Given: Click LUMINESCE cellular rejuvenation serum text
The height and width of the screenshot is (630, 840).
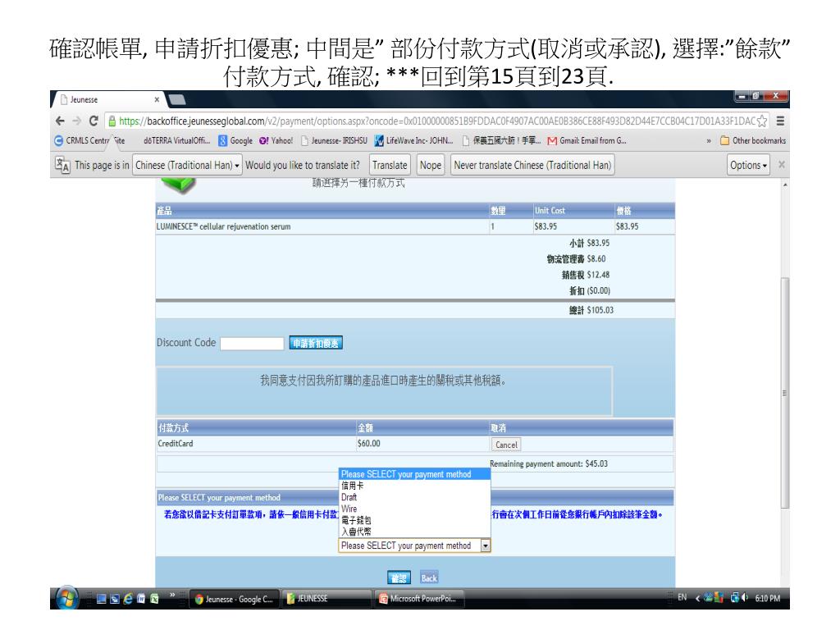Looking at the screenshot, I should click(223, 226).
